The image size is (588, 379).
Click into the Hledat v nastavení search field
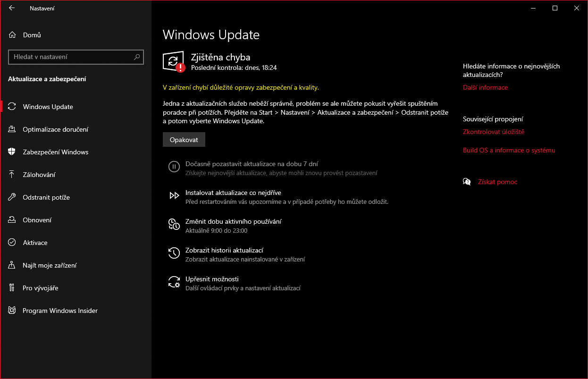[71, 57]
